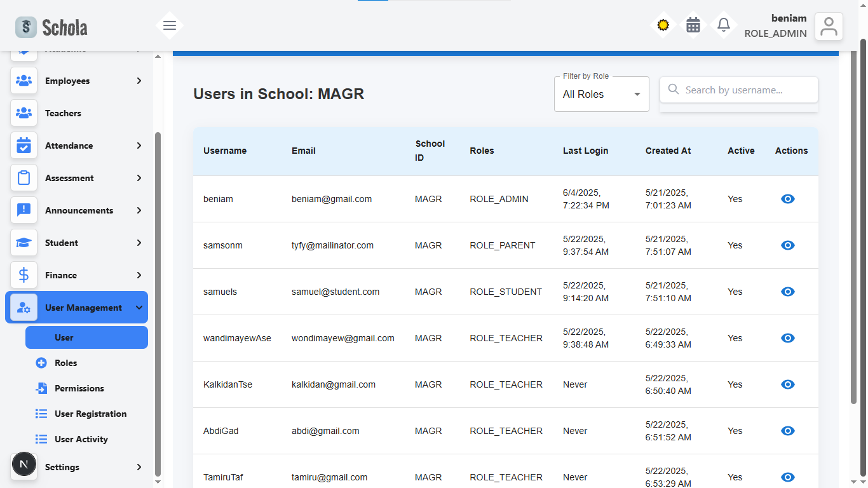868x488 pixels.
Task: Open the Filter by Role dropdown
Action: (601, 95)
